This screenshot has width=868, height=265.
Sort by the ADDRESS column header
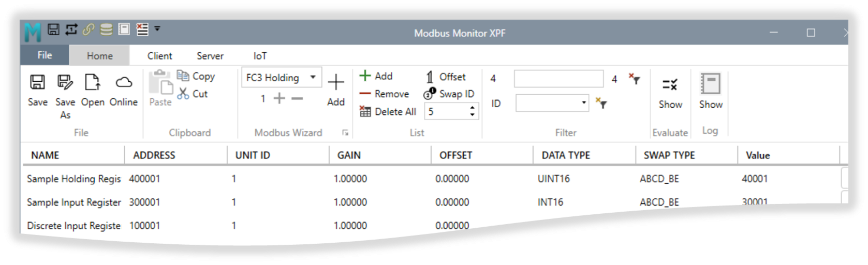(x=154, y=155)
